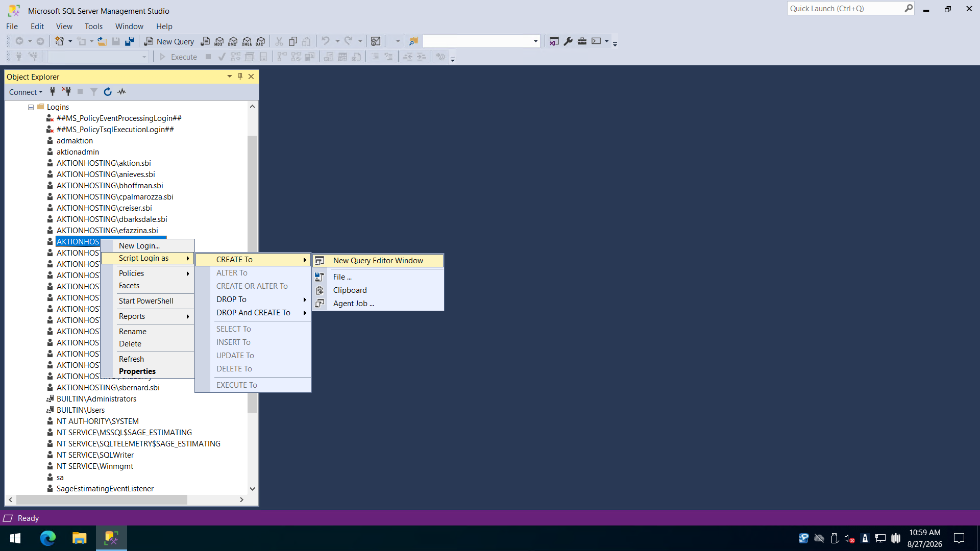The height and width of the screenshot is (551, 980).
Task: Open the standard toolbar overflow options arrow
Action: click(x=615, y=44)
